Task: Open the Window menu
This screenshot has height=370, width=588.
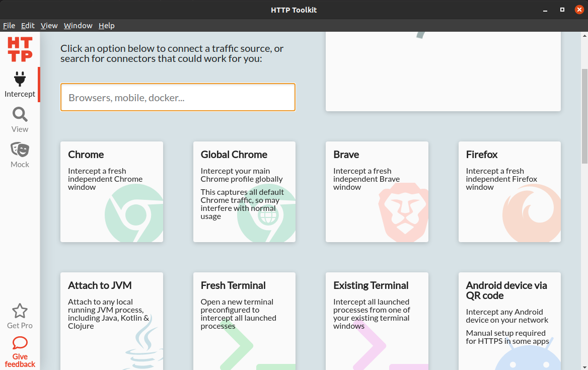Action: click(78, 26)
